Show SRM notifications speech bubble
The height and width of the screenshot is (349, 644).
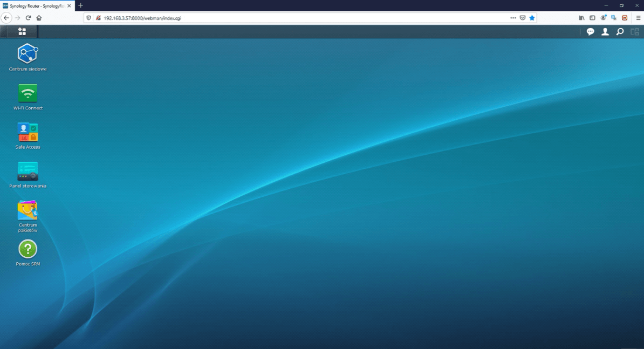click(x=590, y=32)
